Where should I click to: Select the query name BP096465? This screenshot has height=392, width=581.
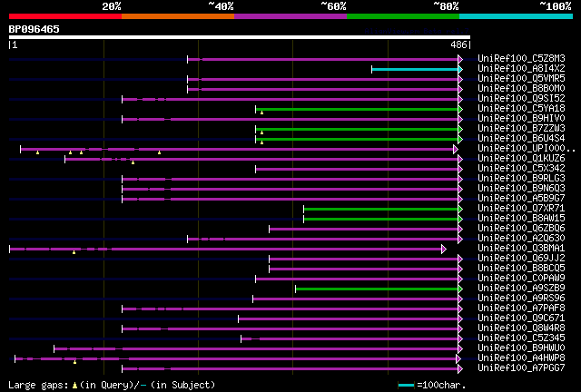point(34,29)
